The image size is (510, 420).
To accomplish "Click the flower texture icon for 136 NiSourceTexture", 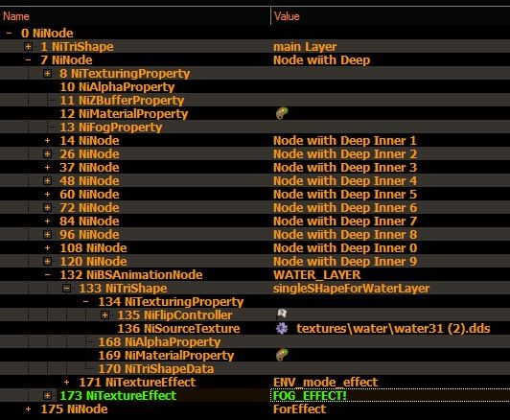I will (x=282, y=328).
